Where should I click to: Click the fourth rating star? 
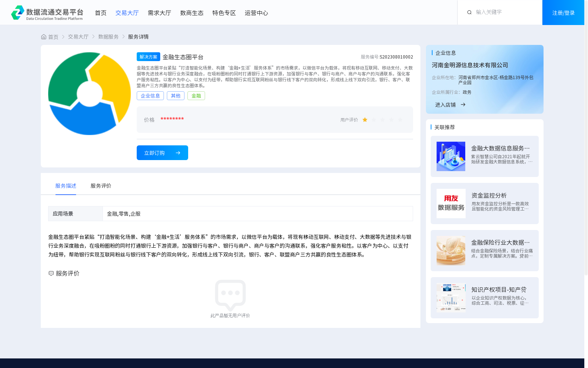391,120
